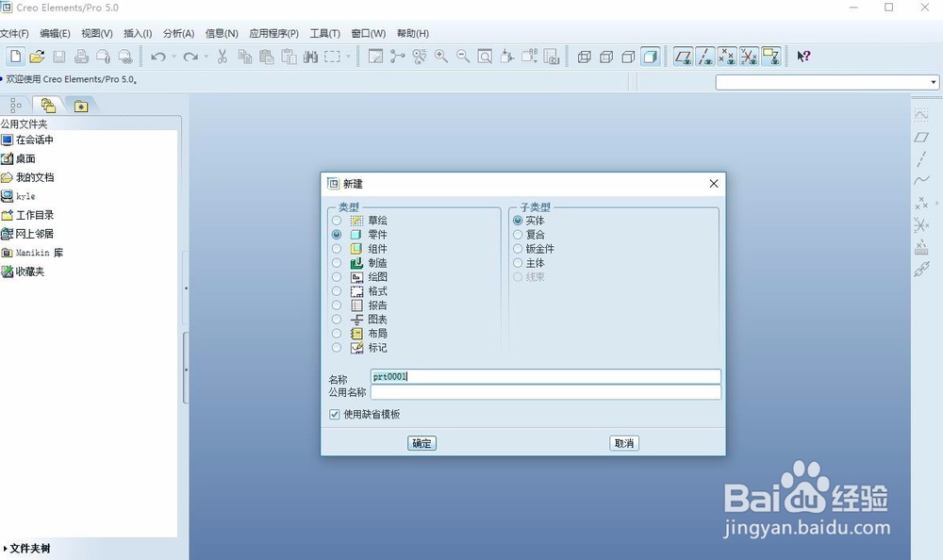This screenshot has width=943, height=560.
Task: Select the 草绘 type radio button
Action: (337, 221)
